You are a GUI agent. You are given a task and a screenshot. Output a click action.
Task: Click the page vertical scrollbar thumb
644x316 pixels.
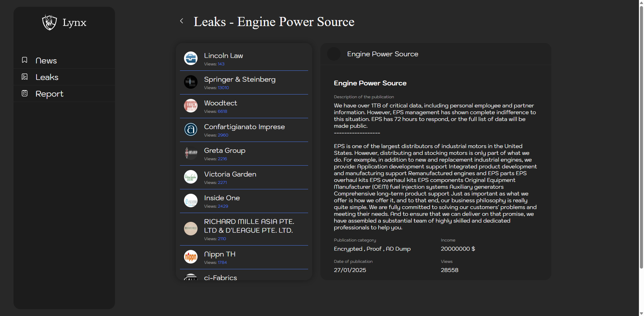641,135
